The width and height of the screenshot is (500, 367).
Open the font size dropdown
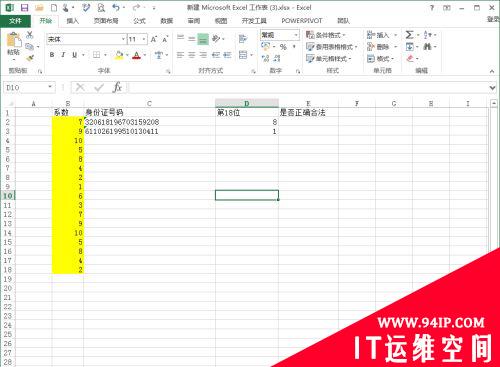[144, 39]
